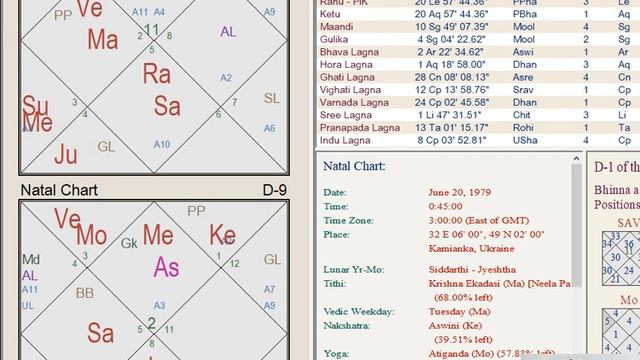Click SL label in upper chart
This screenshot has height=360, width=640.
[272, 98]
